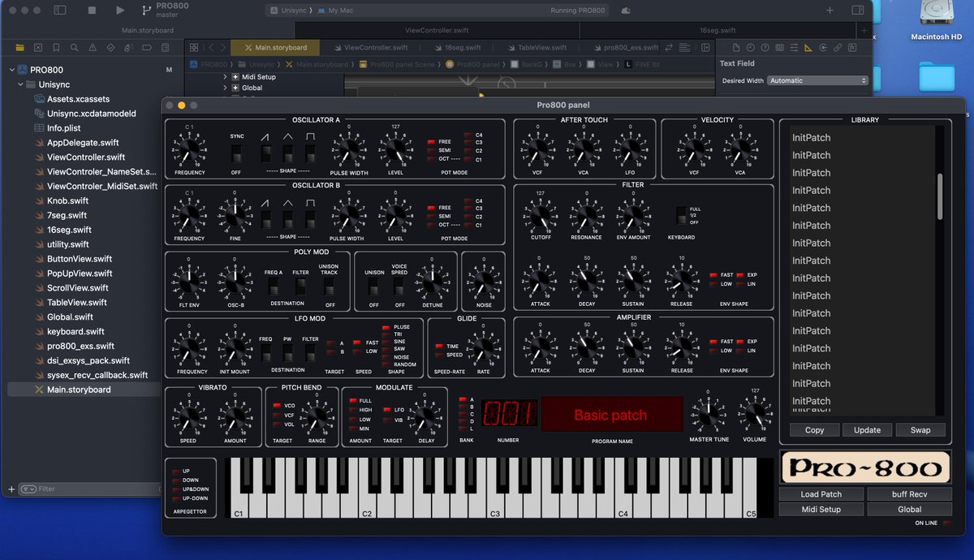The width and height of the screenshot is (974, 560).
Task: Open the Desired Width Automatic dropdown
Action: point(818,80)
